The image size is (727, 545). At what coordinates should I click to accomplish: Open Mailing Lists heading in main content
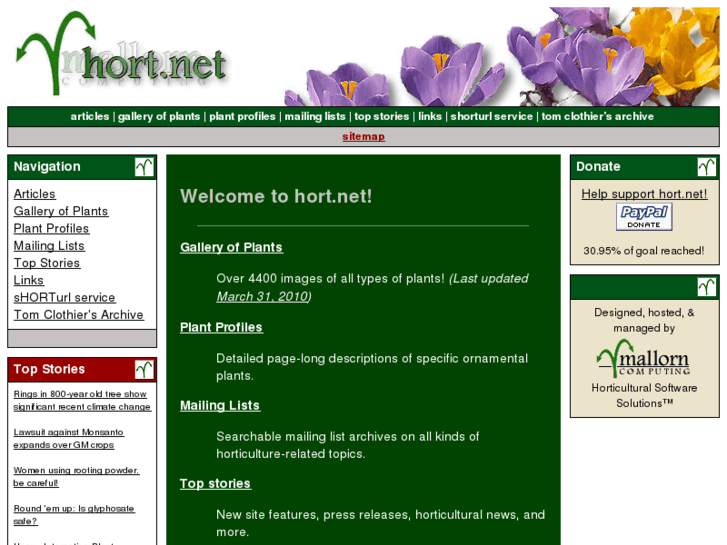coord(220,405)
